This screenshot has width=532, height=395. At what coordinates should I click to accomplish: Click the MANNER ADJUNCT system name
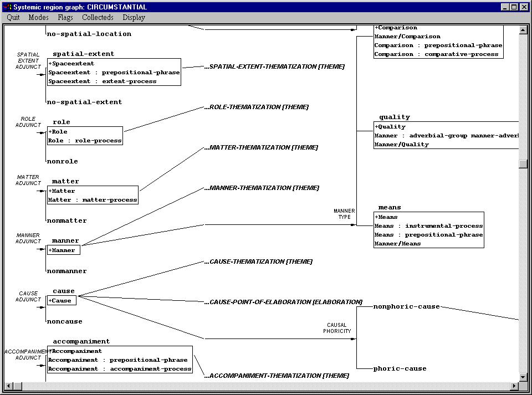28,238
